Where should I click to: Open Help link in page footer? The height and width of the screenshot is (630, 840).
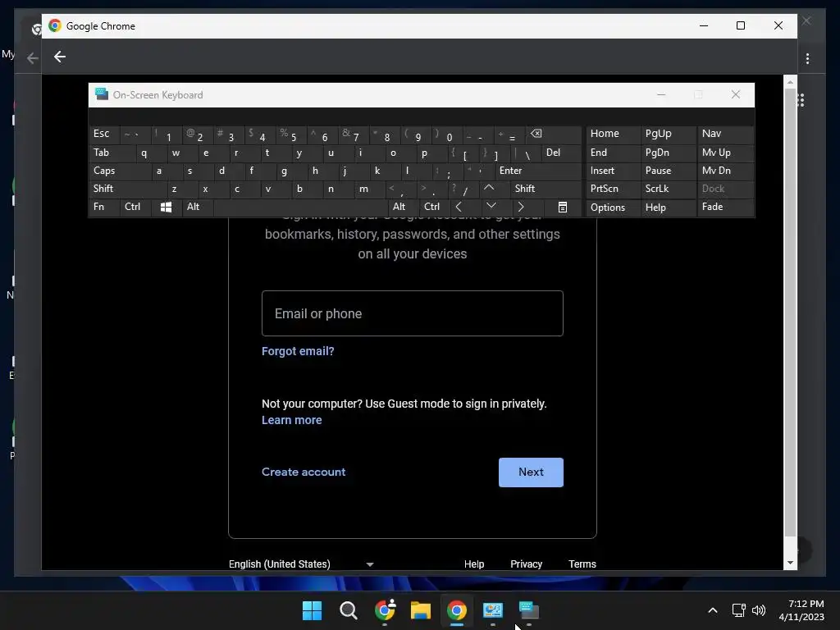pyautogui.click(x=473, y=564)
